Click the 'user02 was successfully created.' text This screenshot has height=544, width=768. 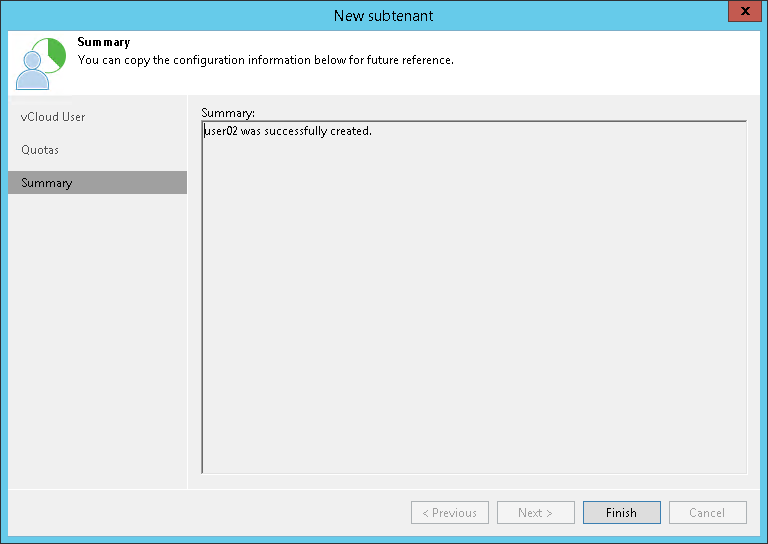point(288,131)
